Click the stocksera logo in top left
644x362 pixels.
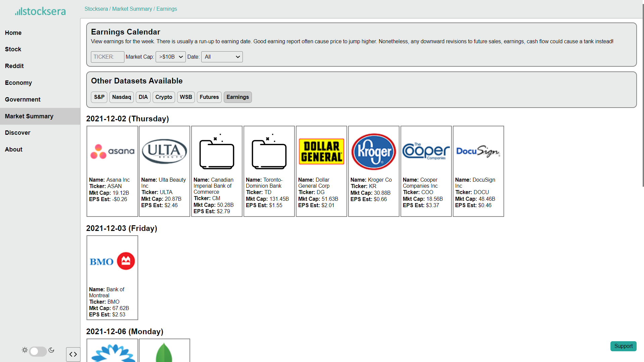40,11
